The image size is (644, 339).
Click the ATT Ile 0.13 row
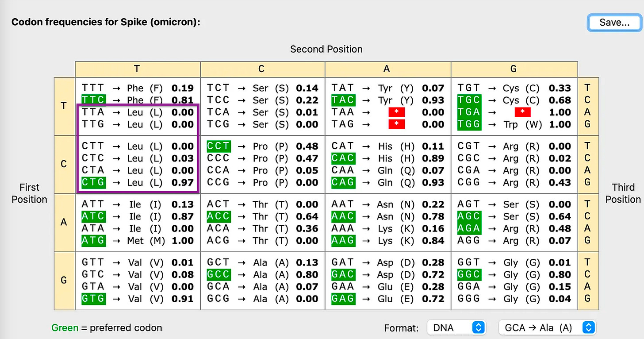[x=138, y=204]
